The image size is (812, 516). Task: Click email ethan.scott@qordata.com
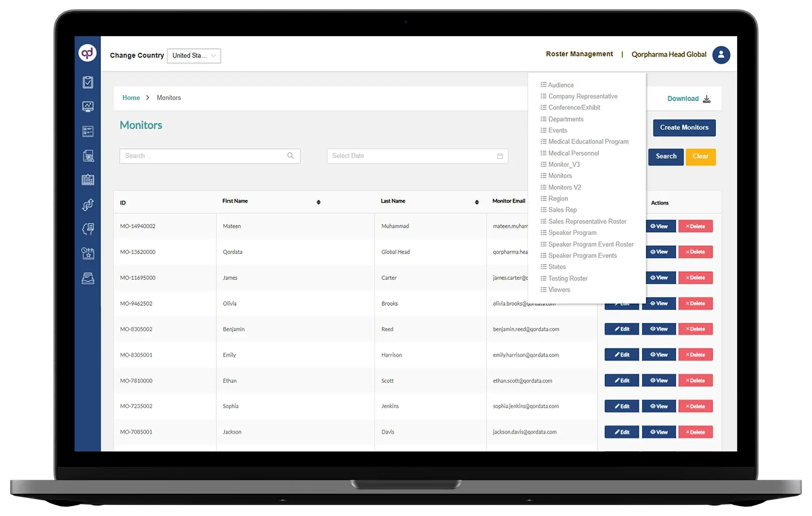point(522,381)
